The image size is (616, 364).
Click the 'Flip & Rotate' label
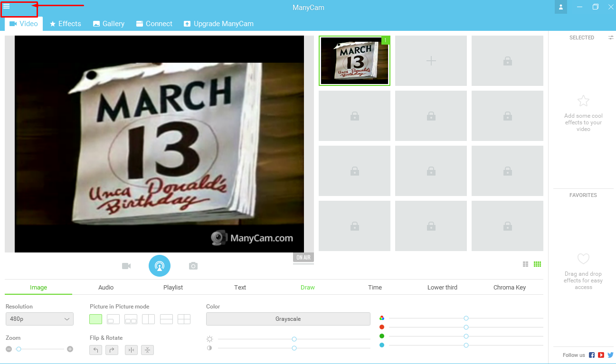[106, 338]
